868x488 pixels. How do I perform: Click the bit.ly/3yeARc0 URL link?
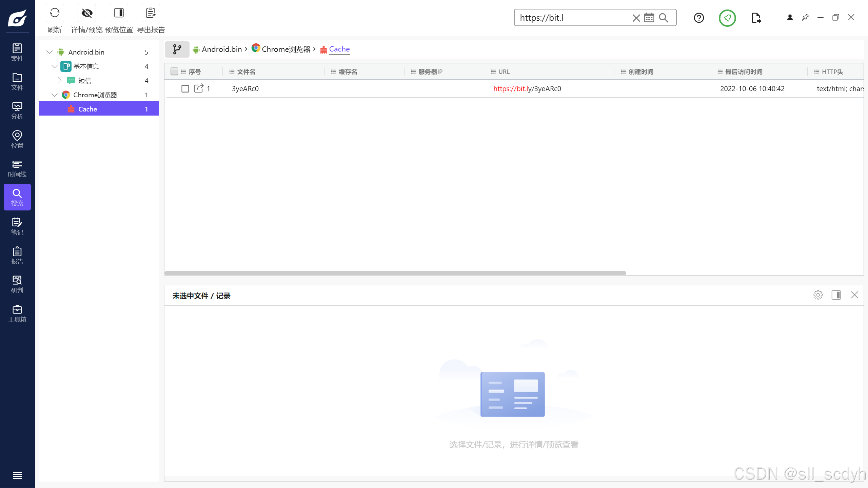(527, 89)
